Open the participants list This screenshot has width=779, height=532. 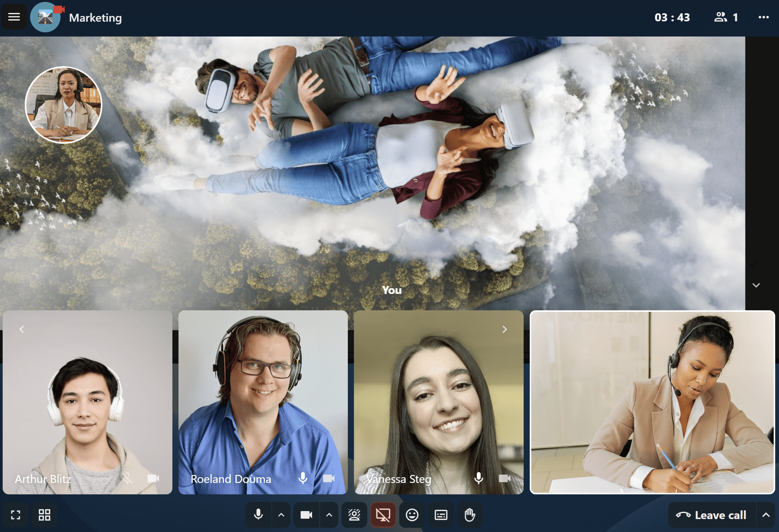(x=726, y=17)
